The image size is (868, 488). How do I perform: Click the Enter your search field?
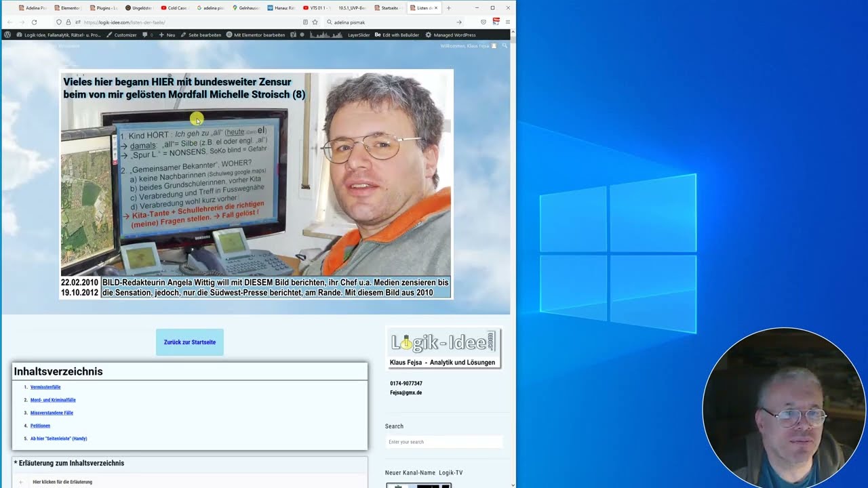pos(444,442)
